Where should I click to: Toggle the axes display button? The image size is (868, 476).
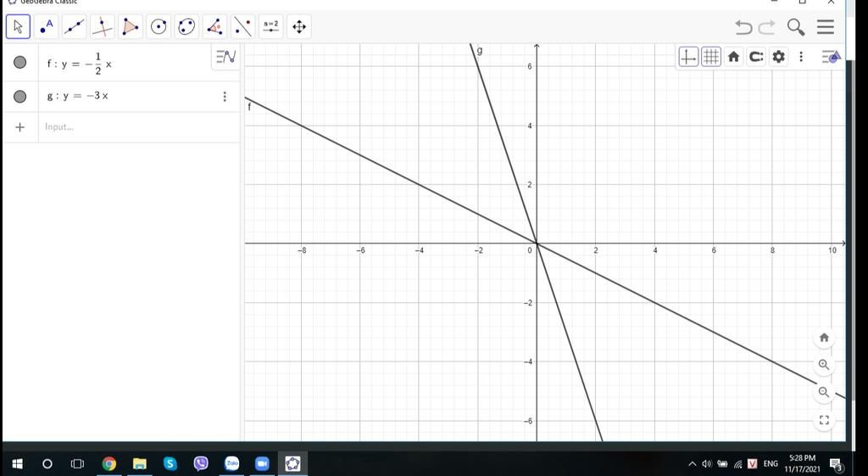click(688, 57)
